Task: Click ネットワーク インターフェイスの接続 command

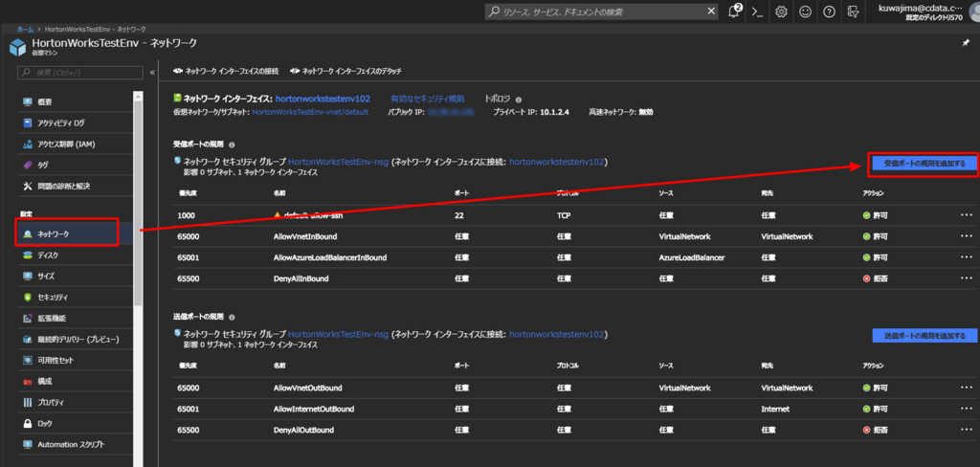Action: [226, 71]
